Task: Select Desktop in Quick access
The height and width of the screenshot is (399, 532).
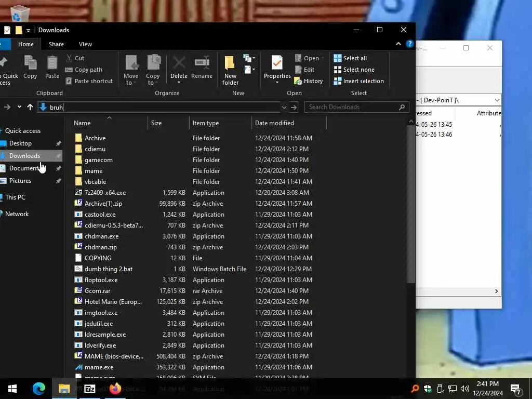Action: [20, 143]
